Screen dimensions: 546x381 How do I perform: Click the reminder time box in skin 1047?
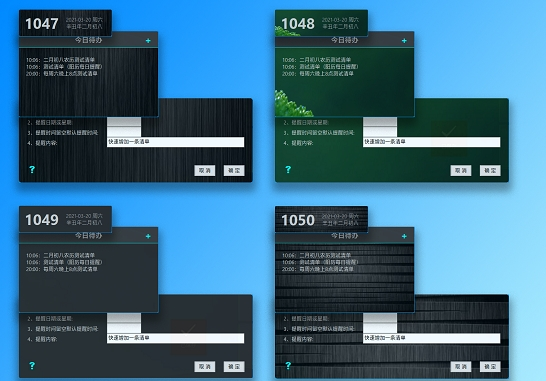[124, 132]
